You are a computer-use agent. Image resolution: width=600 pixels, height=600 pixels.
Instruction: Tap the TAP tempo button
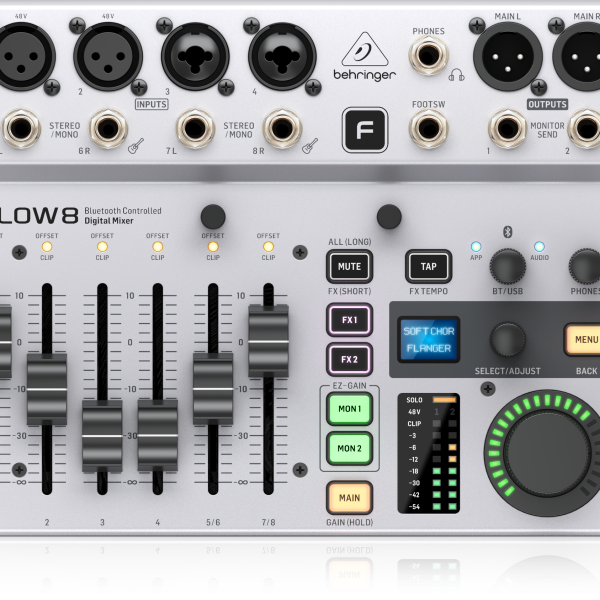click(x=428, y=266)
